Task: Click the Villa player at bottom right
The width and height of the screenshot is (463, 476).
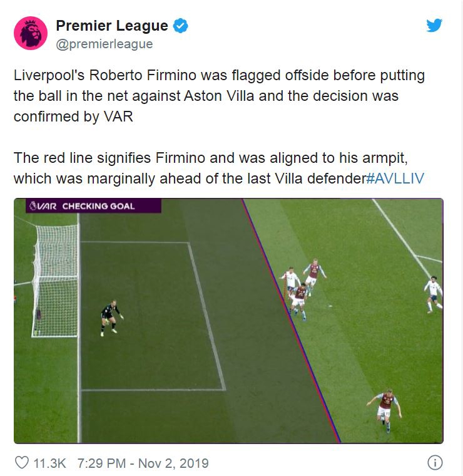Action: point(384,410)
